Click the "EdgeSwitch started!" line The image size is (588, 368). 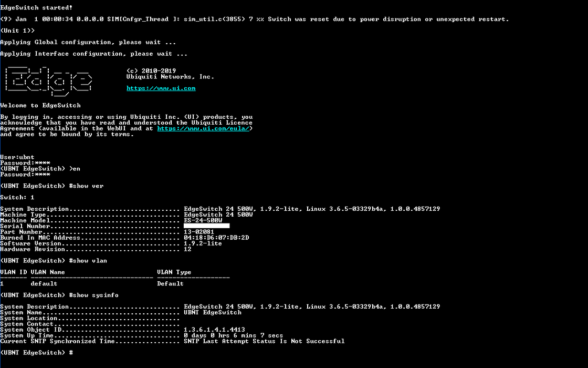37,7
